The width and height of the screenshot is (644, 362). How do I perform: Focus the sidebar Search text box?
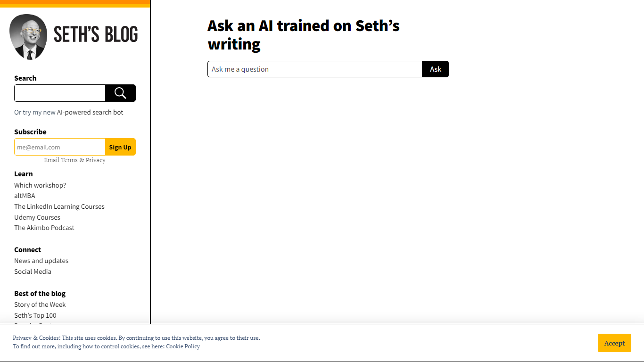60,93
